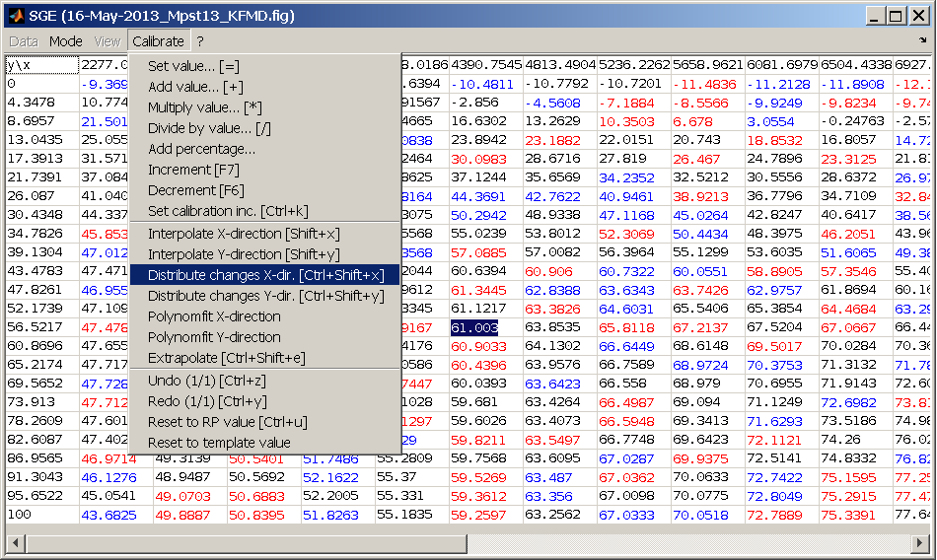Open the Mode menu

coord(66,41)
